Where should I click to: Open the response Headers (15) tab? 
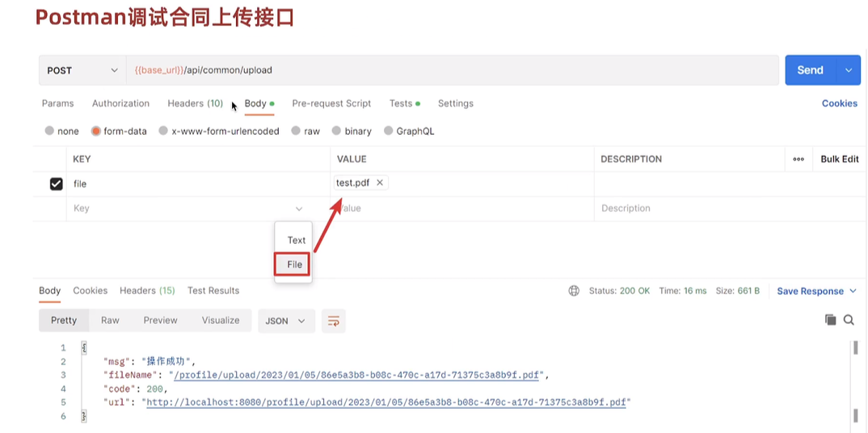pos(147,290)
